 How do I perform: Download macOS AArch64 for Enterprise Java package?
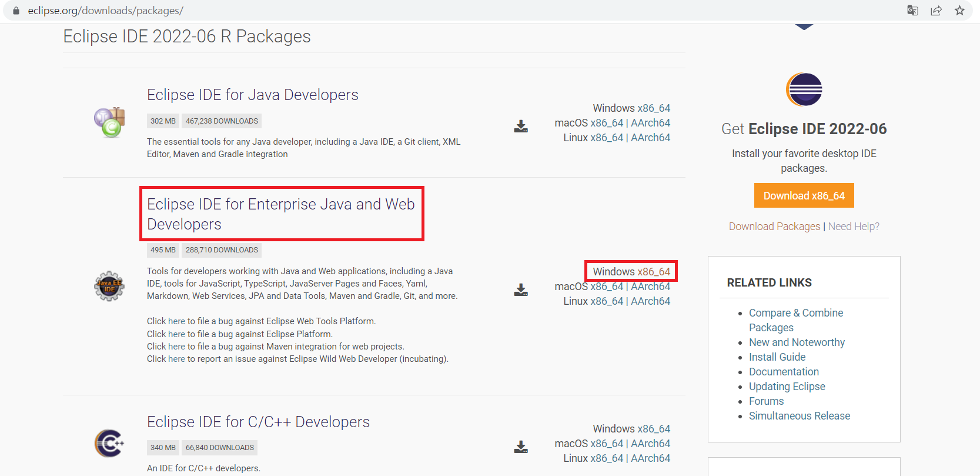[x=650, y=287]
